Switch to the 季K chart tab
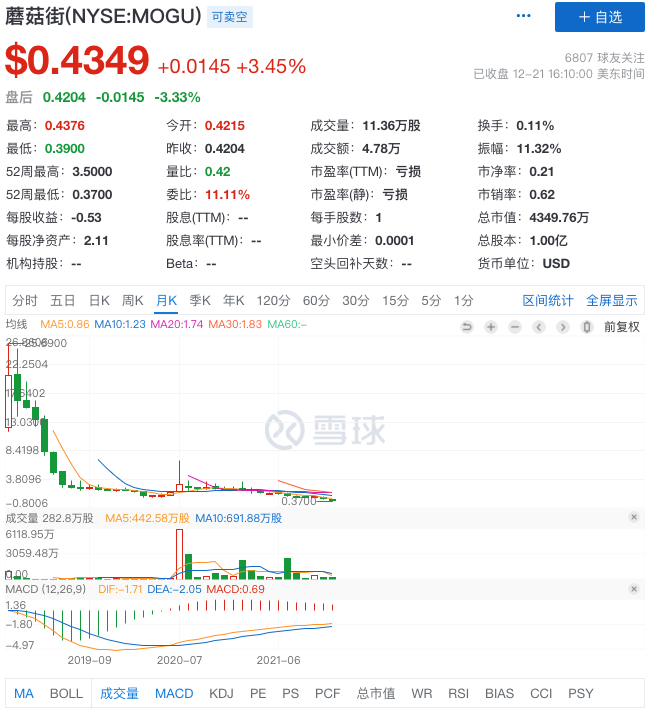This screenshot has height=715, width=648. [200, 301]
